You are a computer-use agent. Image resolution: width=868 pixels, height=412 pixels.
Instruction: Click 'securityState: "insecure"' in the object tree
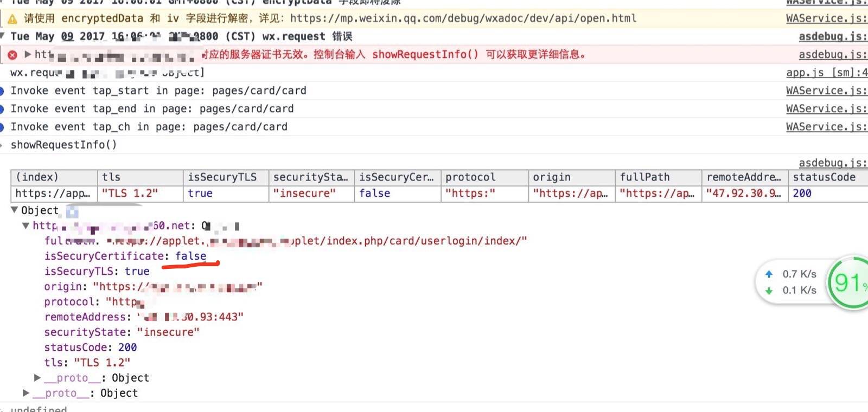tap(122, 332)
